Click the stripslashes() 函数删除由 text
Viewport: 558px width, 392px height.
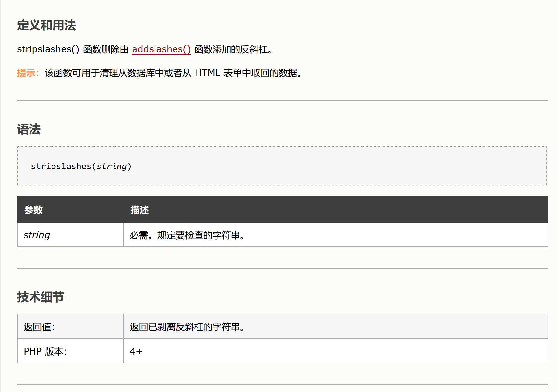click(x=73, y=49)
